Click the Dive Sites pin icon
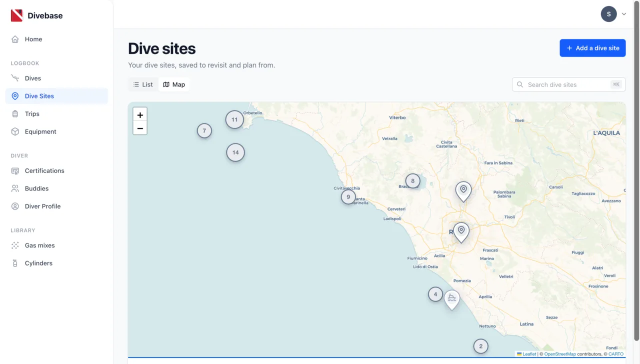 15,96
